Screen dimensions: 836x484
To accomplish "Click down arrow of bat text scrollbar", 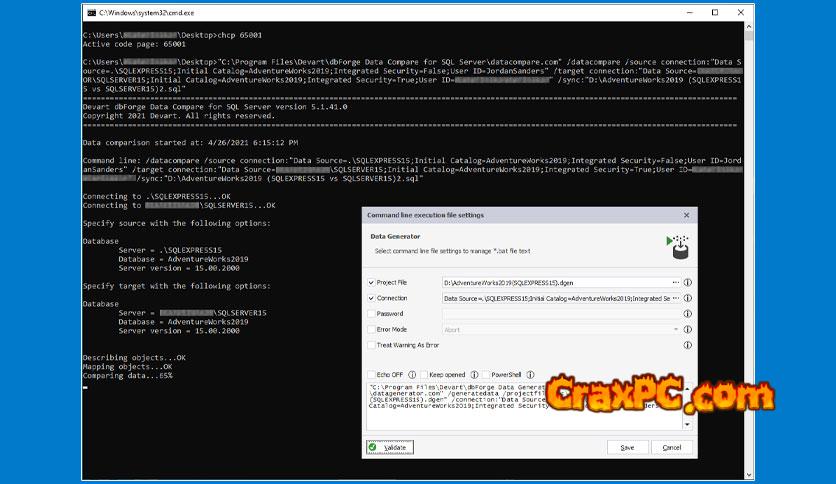I will tap(687, 425).
